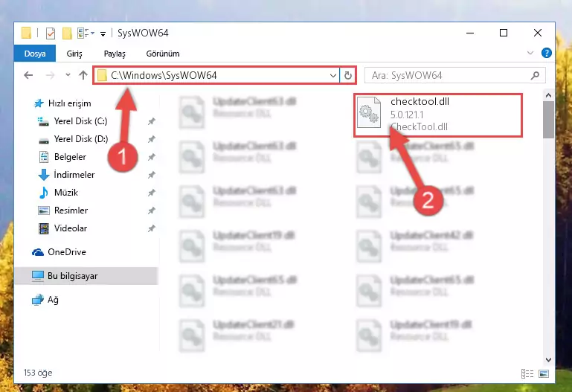This screenshot has width=572, height=392.
Task: Click the pin icon beside Yerel Disk (C:)
Action: pyautogui.click(x=152, y=121)
